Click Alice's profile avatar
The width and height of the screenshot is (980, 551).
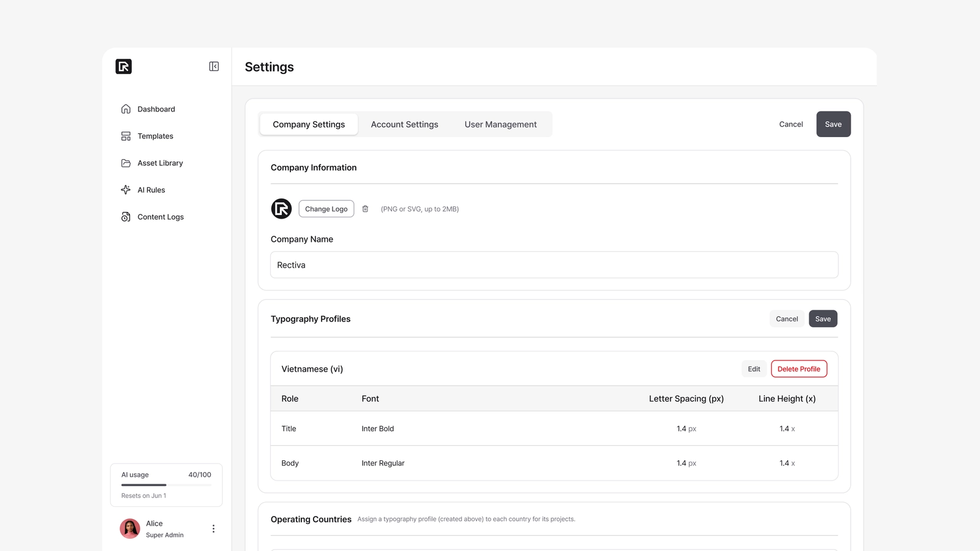click(130, 528)
